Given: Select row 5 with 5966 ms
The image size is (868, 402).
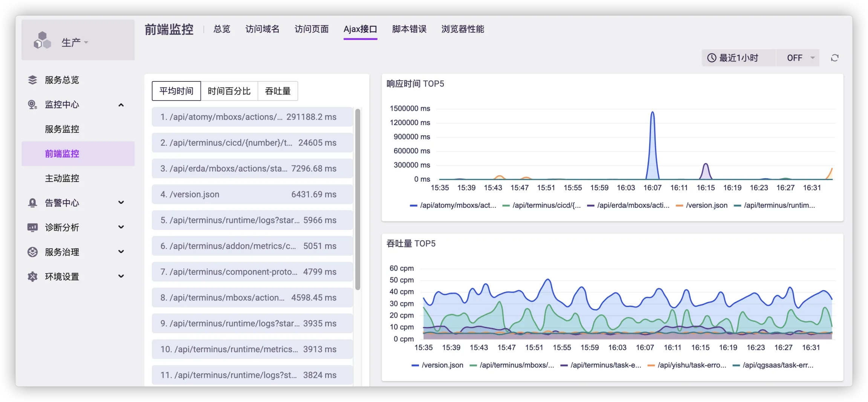Looking at the screenshot, I should pos(252,220).
